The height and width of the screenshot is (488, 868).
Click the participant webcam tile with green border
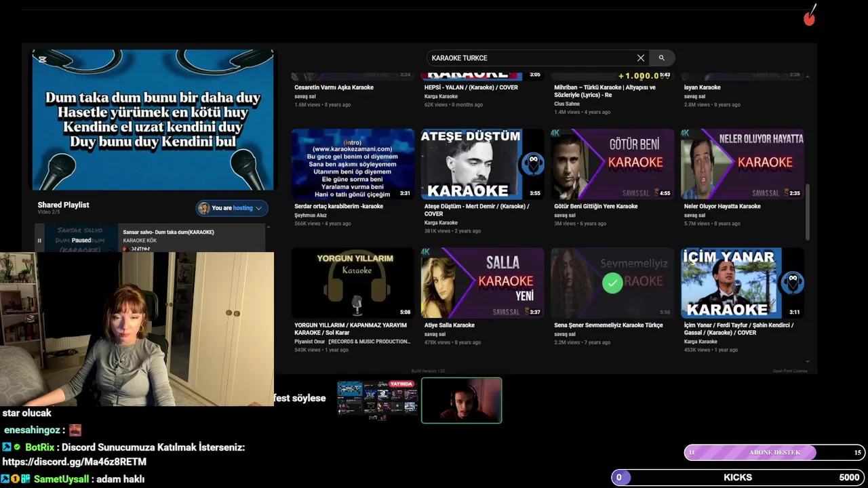click(461, 401)
